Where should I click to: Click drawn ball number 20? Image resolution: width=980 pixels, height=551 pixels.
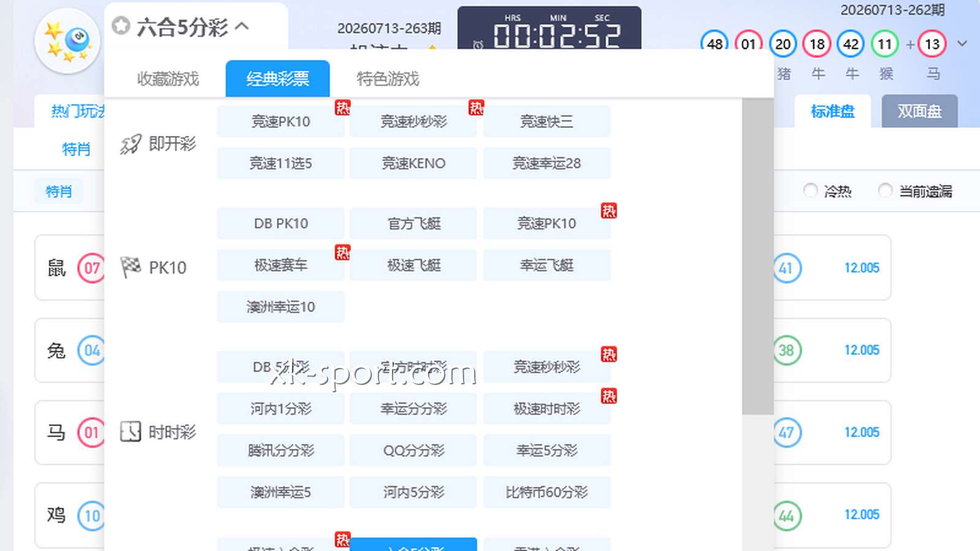tap(783, 43)
